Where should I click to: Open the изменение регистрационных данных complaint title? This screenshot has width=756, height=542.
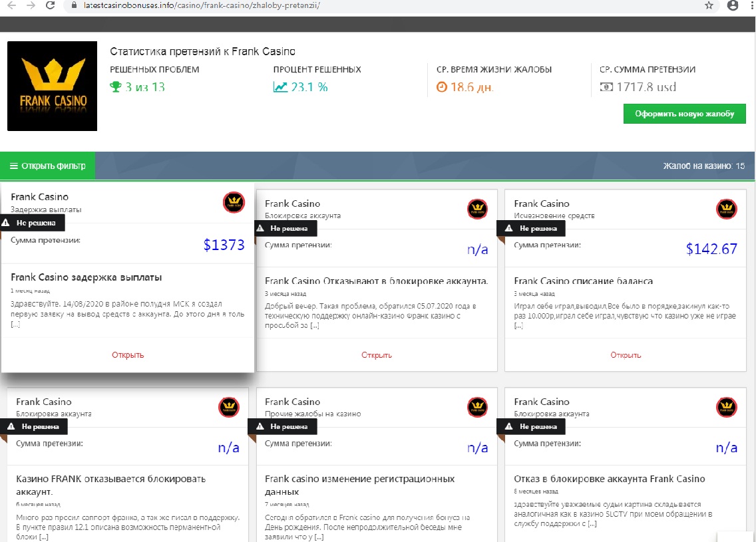click(x=359, y=485)
